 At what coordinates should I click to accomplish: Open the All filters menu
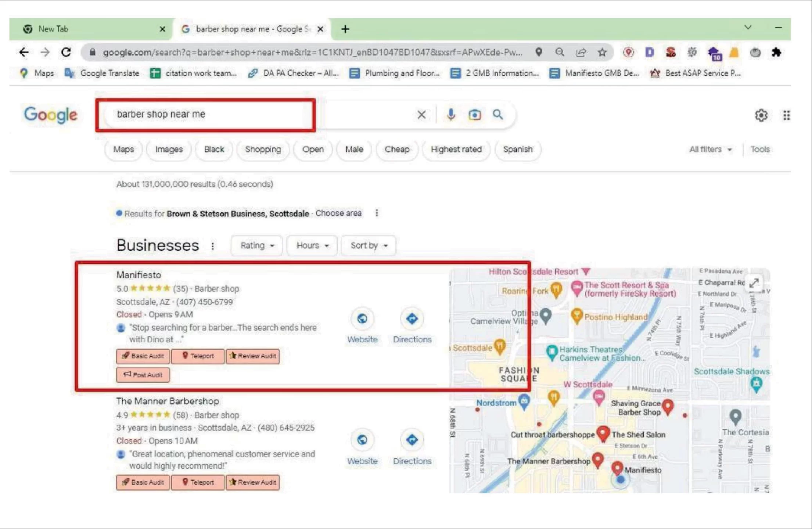click(x=710, y=150)
